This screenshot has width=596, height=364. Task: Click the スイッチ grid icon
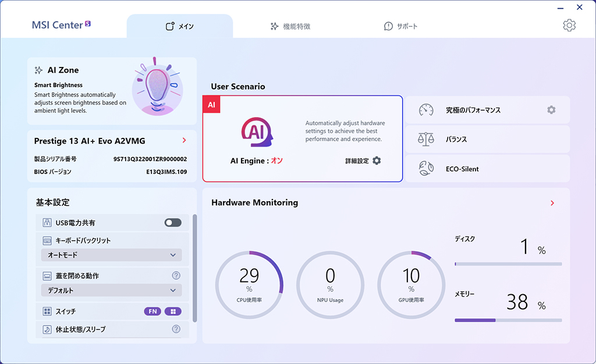[47, 312]
